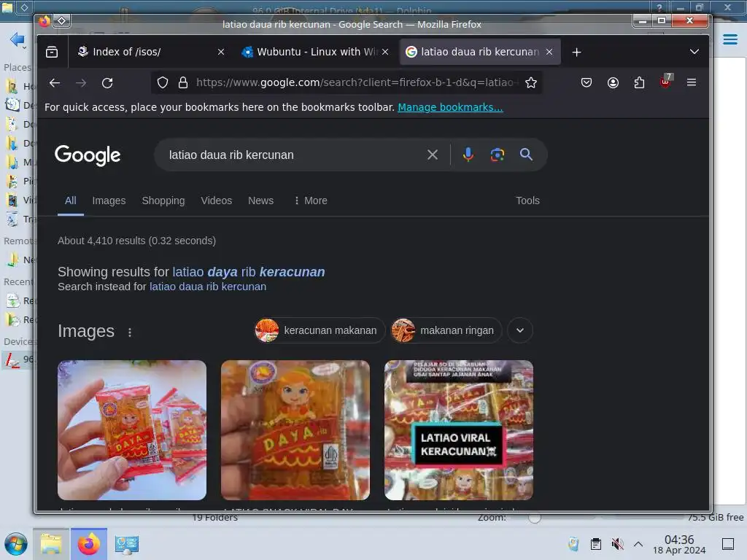The height and width of the screenshot is (560, 747).
Task: Adjust the Dolphin zoom slider
Action: coord(535,518)
